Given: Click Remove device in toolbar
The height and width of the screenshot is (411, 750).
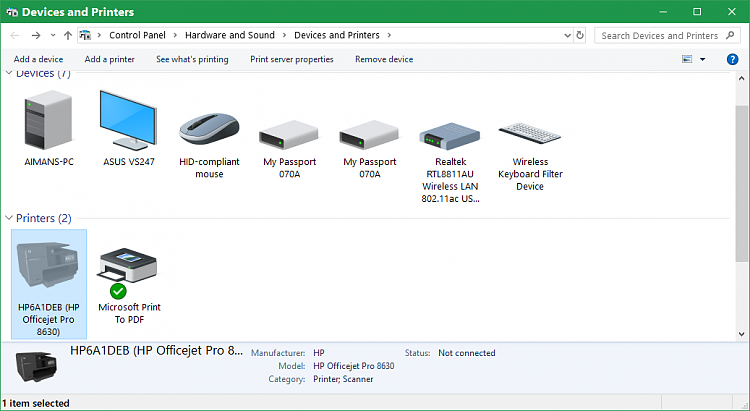Looking at the screenshot, I should (384, 60).
